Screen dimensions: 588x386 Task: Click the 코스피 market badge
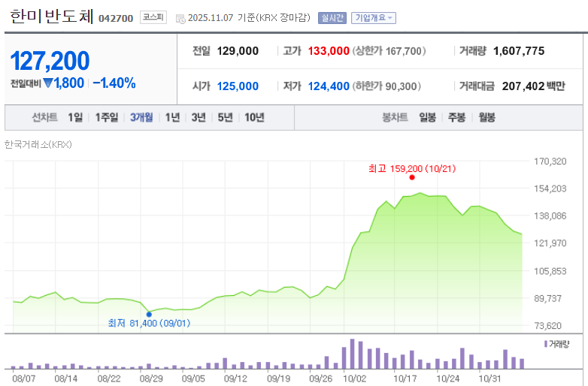153,17
